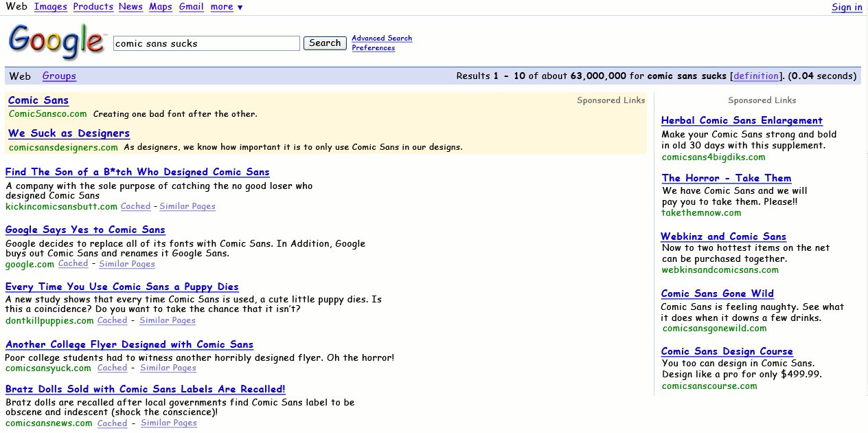
Task: Click the '63,000,000' results count
Action: tap(598, 76)
